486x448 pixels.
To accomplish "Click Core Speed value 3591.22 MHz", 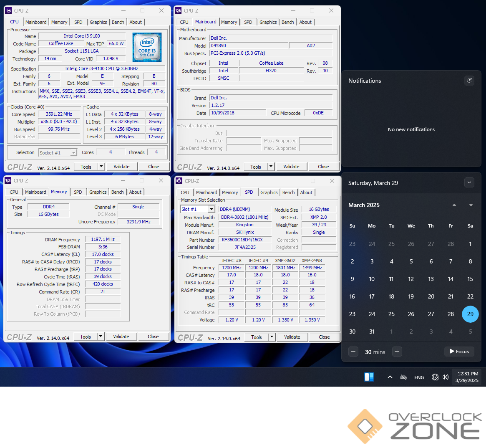I will pos(59,114).
